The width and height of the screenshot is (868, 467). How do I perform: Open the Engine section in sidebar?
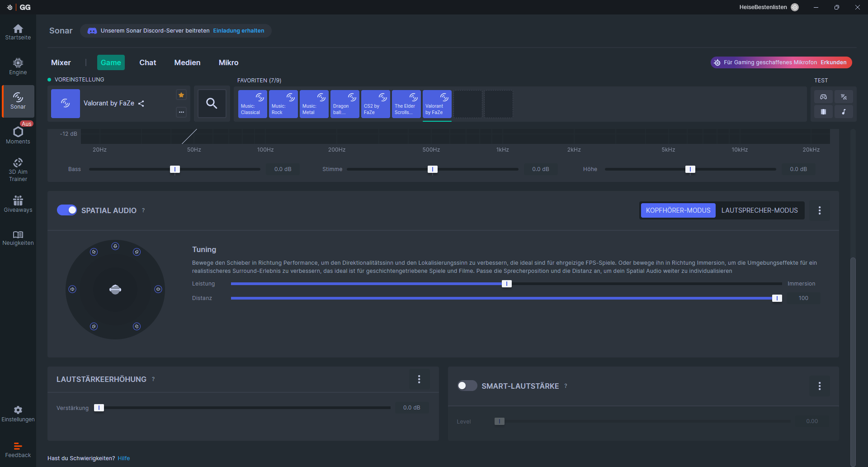(18, 66)
